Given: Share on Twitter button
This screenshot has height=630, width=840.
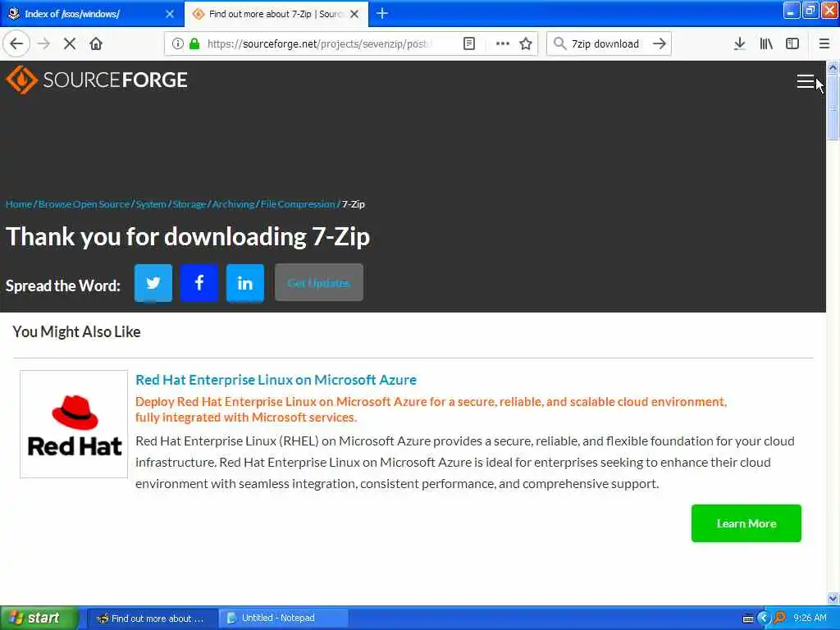Looking at the screenshot, I should pyautogui.click(x=153, y=282).
